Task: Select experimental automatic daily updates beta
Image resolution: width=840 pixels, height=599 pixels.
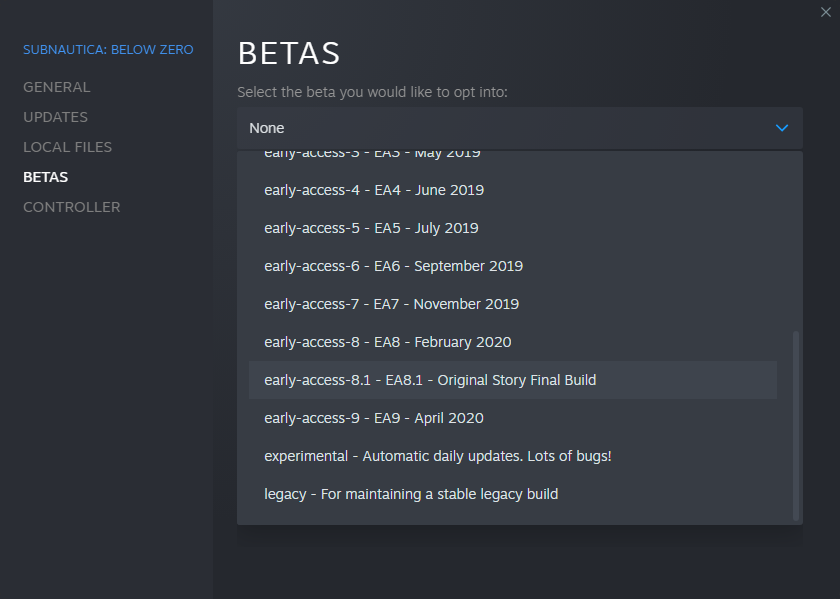Action: (437, 456)
